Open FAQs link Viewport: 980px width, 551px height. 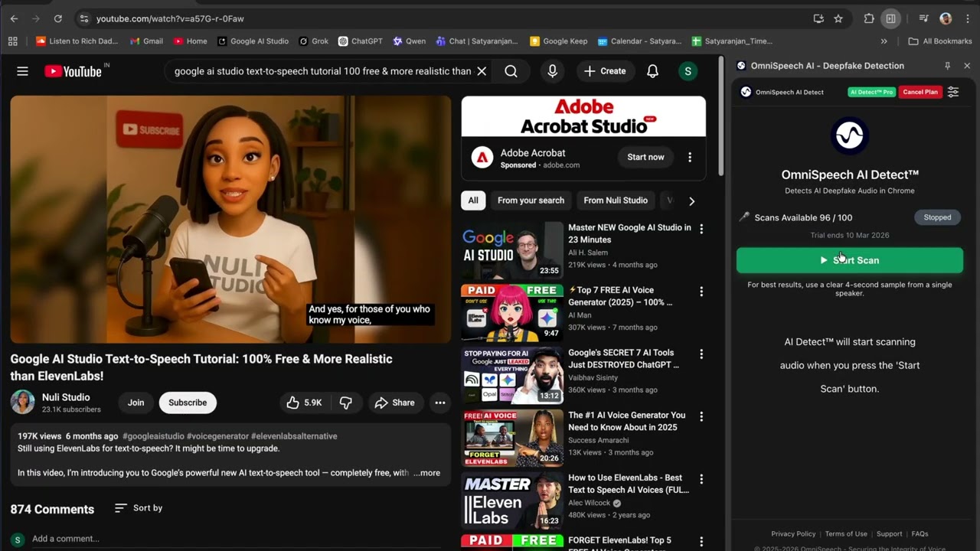[920, 534]
